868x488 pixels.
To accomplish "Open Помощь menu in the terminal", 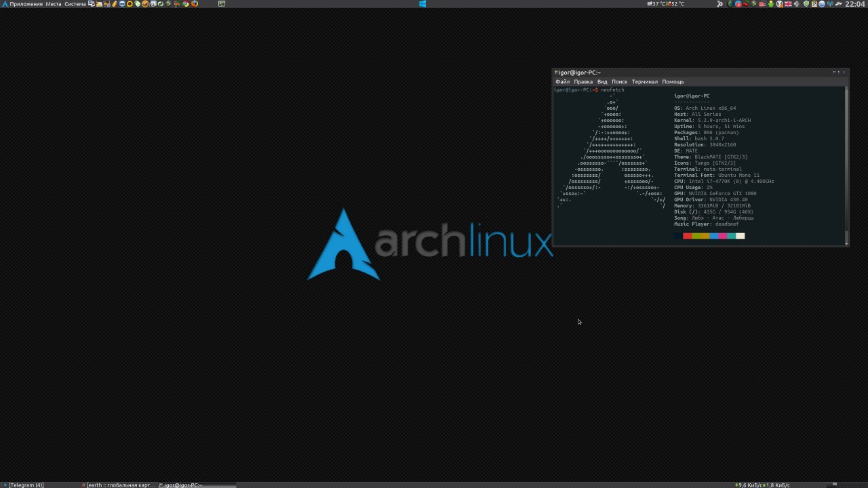I will tap(673, 82).
